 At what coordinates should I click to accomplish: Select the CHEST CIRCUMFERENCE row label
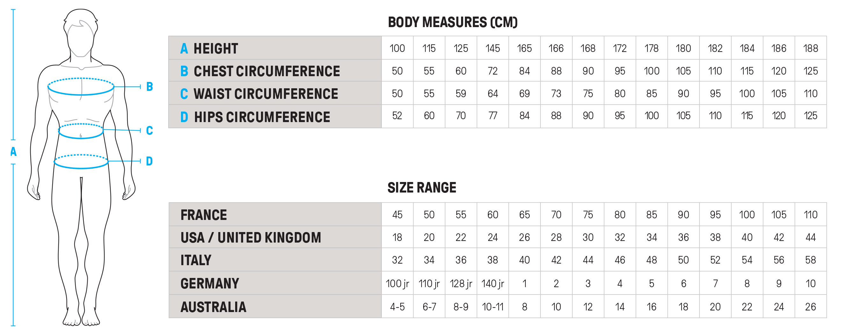266,71
